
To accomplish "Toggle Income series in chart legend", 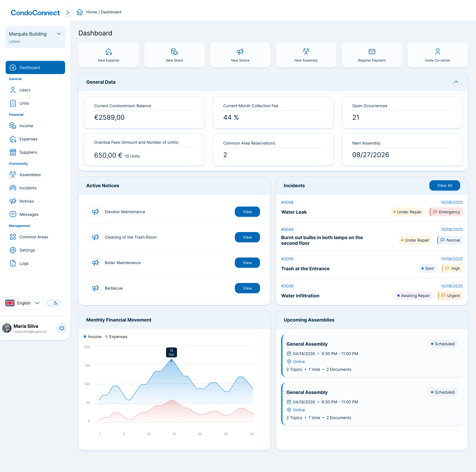I will (93, 337).
